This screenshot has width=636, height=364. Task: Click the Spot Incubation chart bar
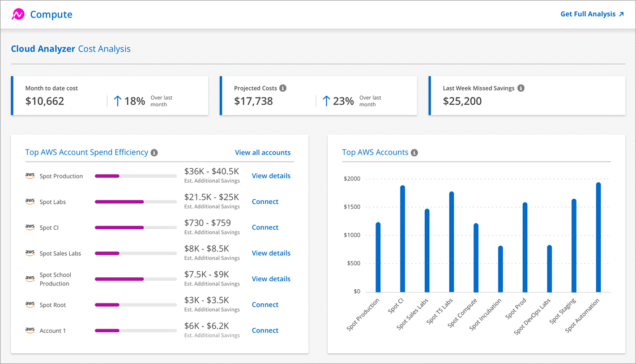point(501,269)
